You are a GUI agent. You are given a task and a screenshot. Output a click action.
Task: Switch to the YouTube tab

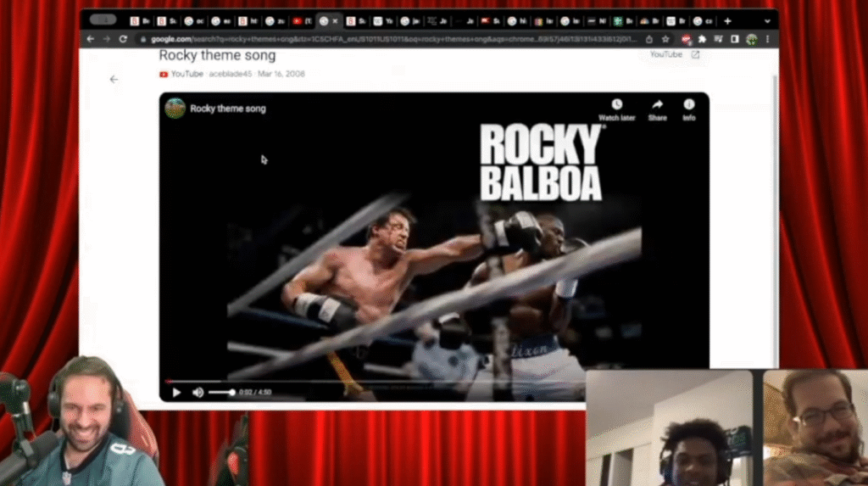[303, 21]
